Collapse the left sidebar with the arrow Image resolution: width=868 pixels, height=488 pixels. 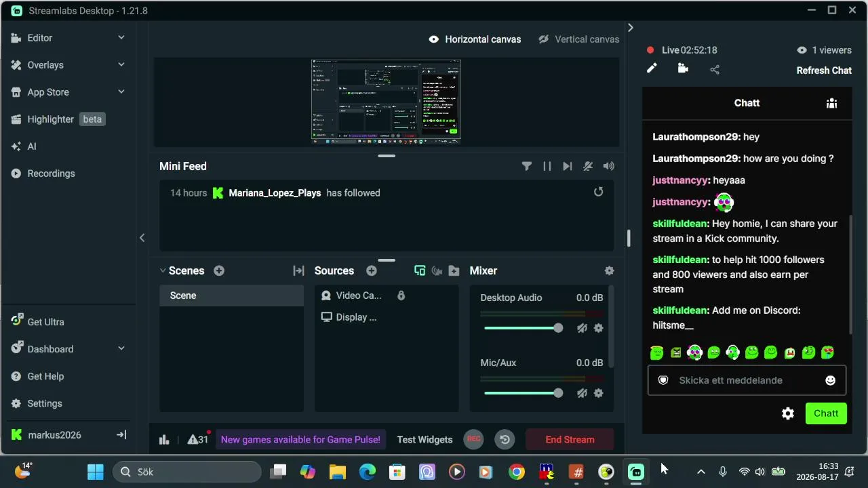142,237
